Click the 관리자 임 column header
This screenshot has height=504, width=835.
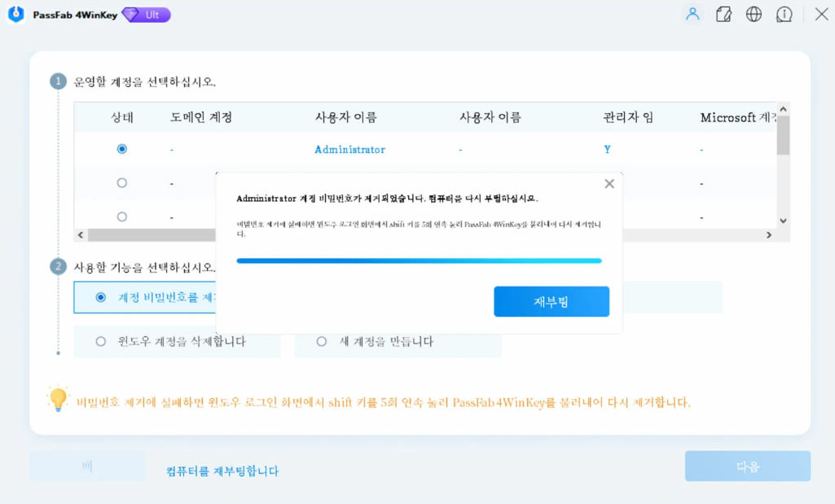[628, 117]
